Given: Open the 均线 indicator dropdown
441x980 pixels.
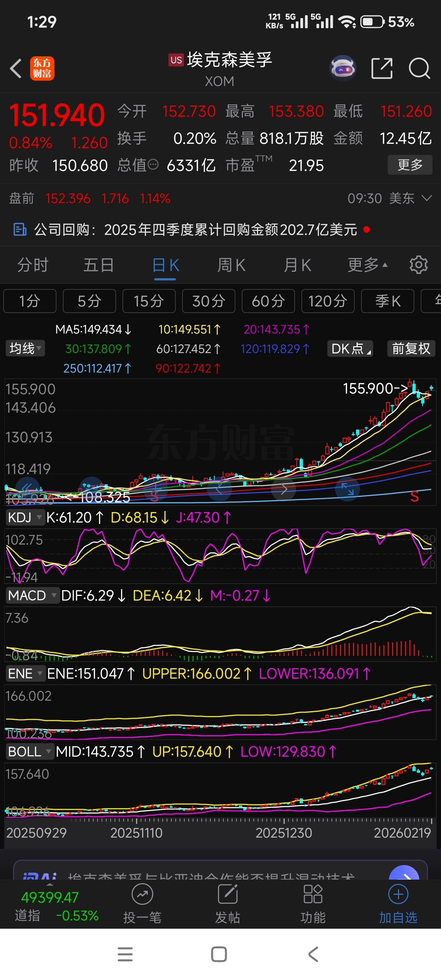Looking at the screenshot, I should (25, 348).
